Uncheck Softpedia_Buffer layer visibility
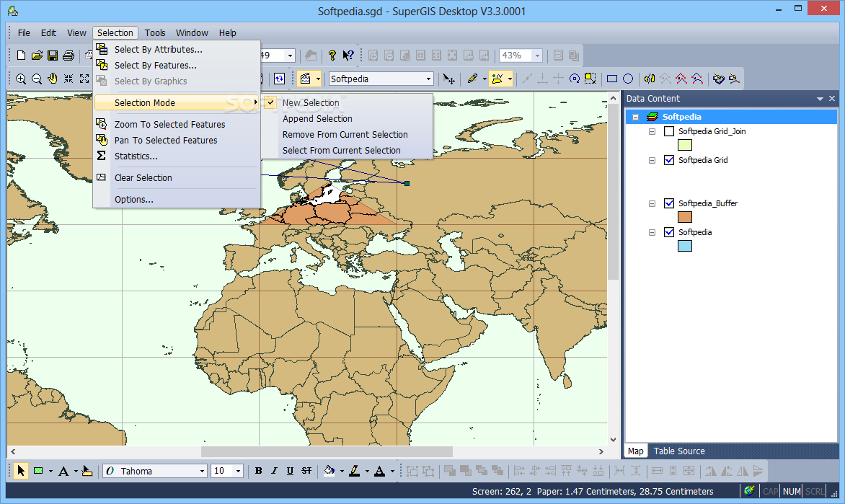 point(669,203)
